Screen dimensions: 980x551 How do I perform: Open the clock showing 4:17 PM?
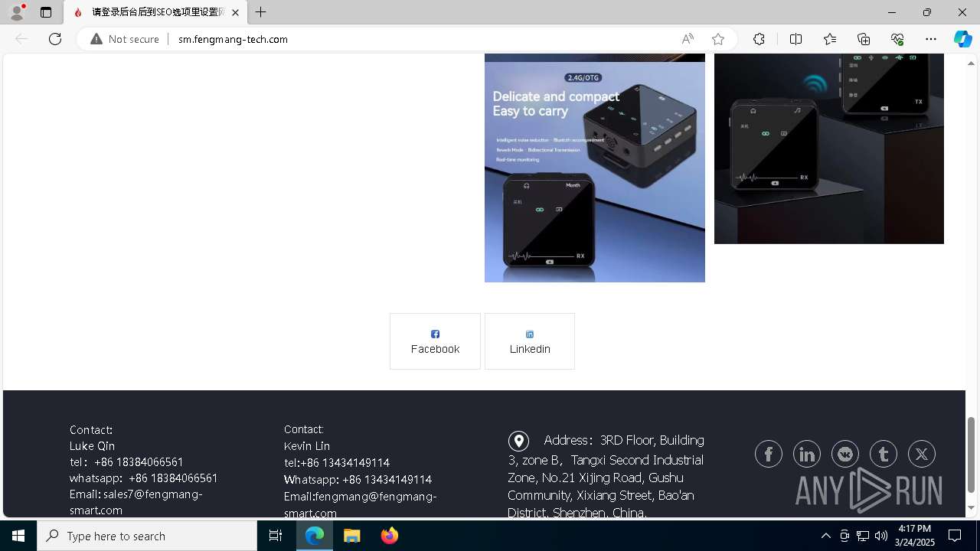[x=915, y=536]
